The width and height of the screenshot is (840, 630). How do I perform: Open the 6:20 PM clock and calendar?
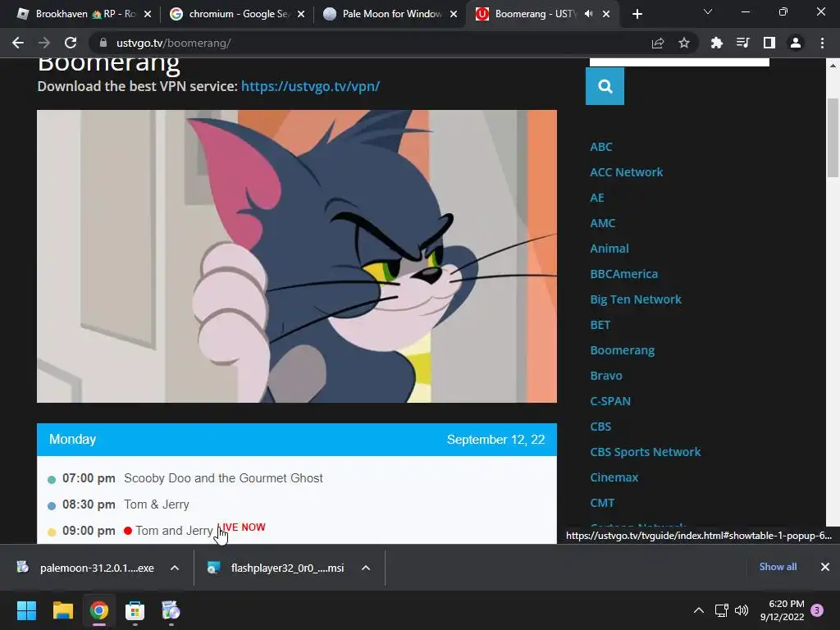pyautogui.click(x=782, y=610)
